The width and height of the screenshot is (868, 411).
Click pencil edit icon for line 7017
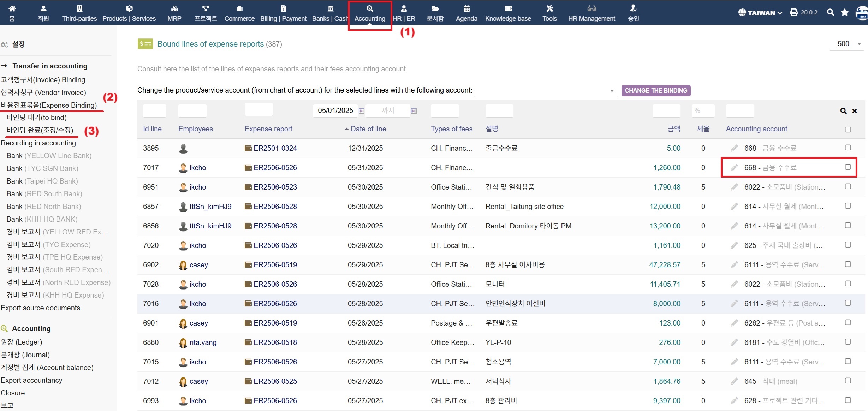click(734, 168)
